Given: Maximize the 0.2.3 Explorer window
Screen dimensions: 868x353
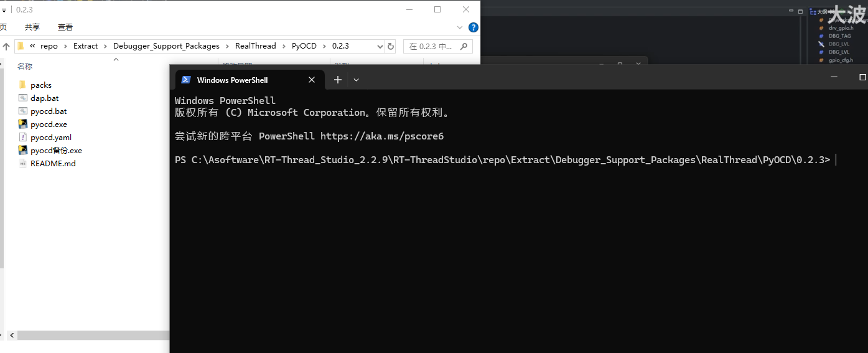Looking at the screenshot, I should point(437,9).
